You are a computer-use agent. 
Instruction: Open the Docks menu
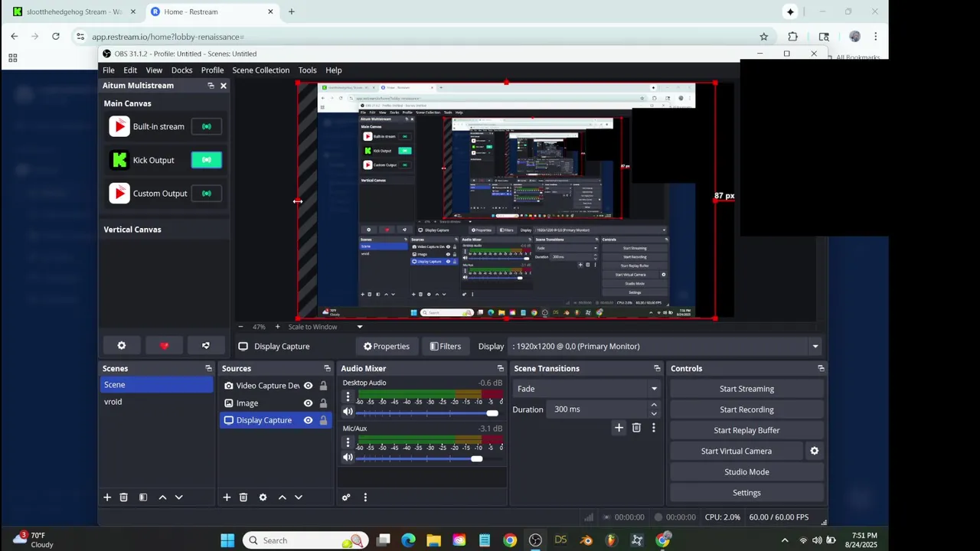(182, 70)
